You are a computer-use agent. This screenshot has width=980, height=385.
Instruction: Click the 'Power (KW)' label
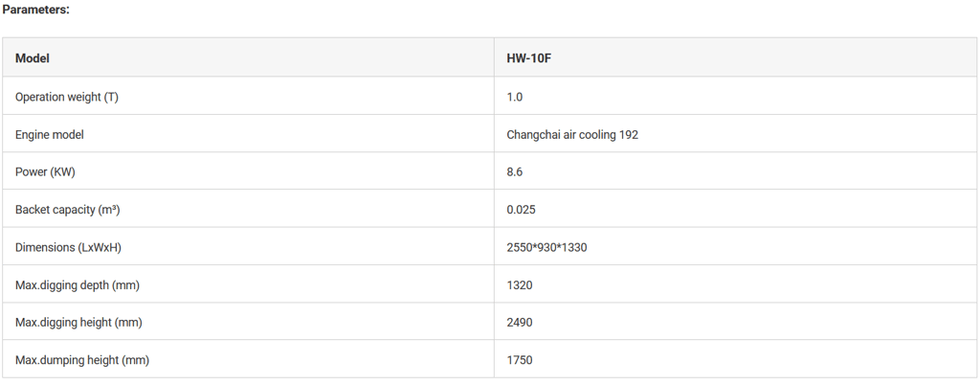coord(45,172)
